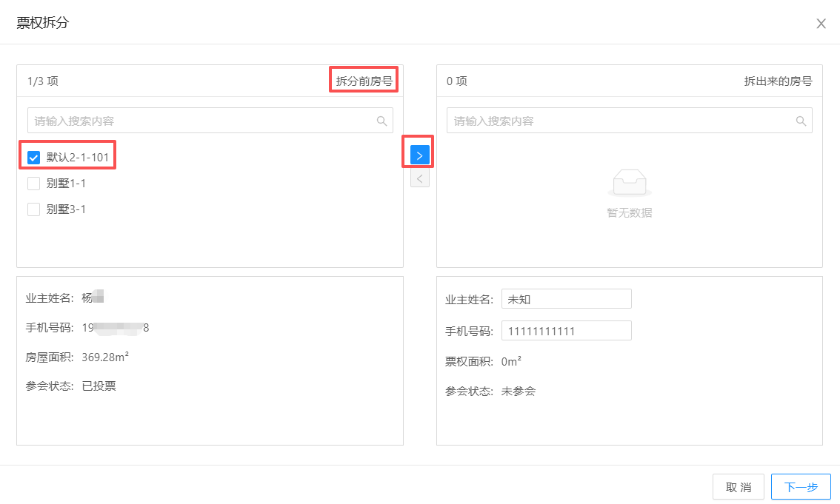Click the 1/3 项 selection count
The height and width of the screenshot is (504, 840).
[43, 81]
